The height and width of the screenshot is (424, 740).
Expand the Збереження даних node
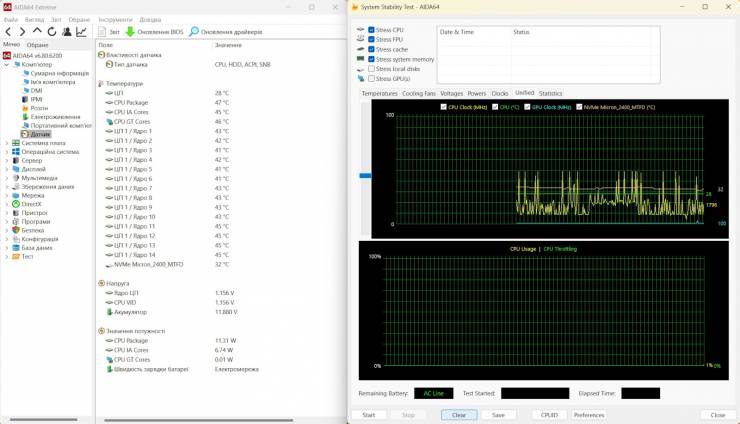click(7, 187)
